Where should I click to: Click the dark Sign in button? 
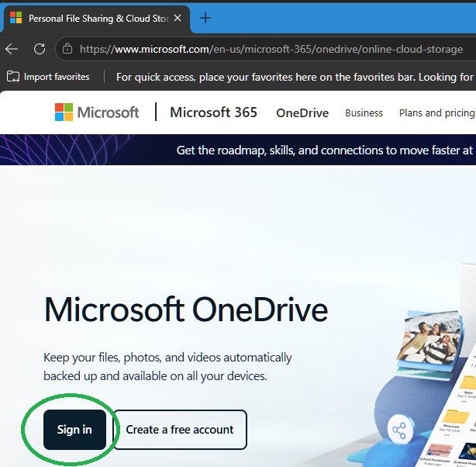74,429
